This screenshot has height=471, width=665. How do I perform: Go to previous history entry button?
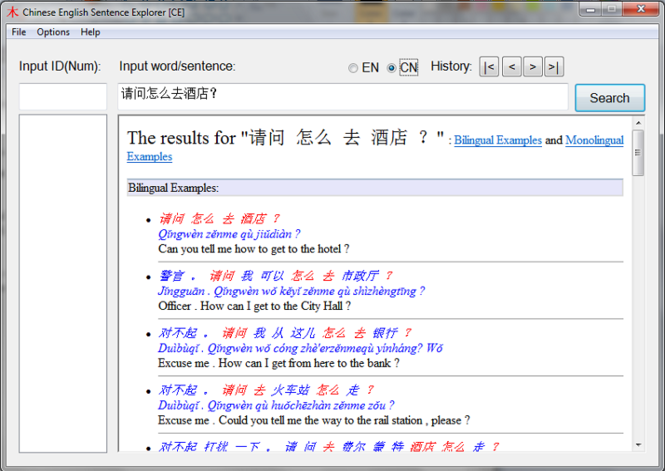[x=512, y=67]
